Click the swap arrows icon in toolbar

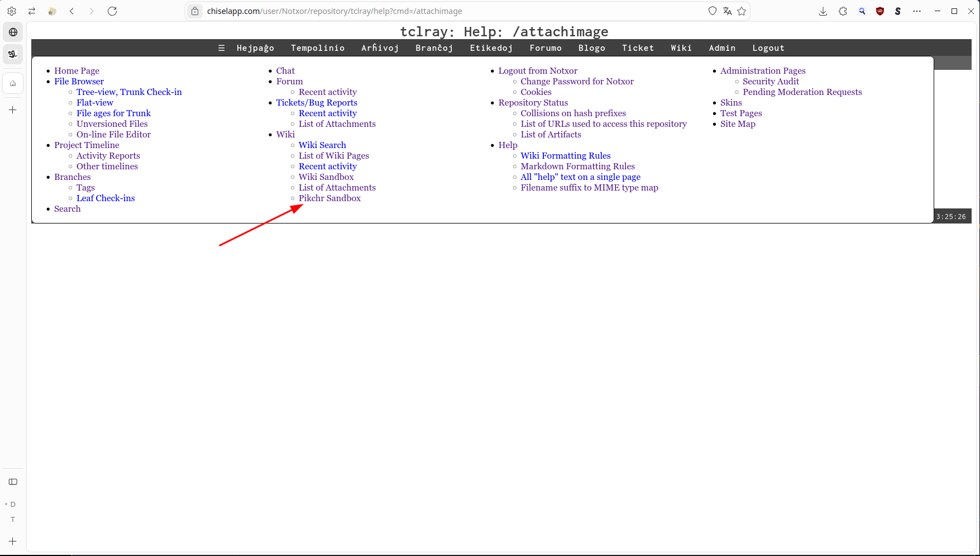(32, 11)
